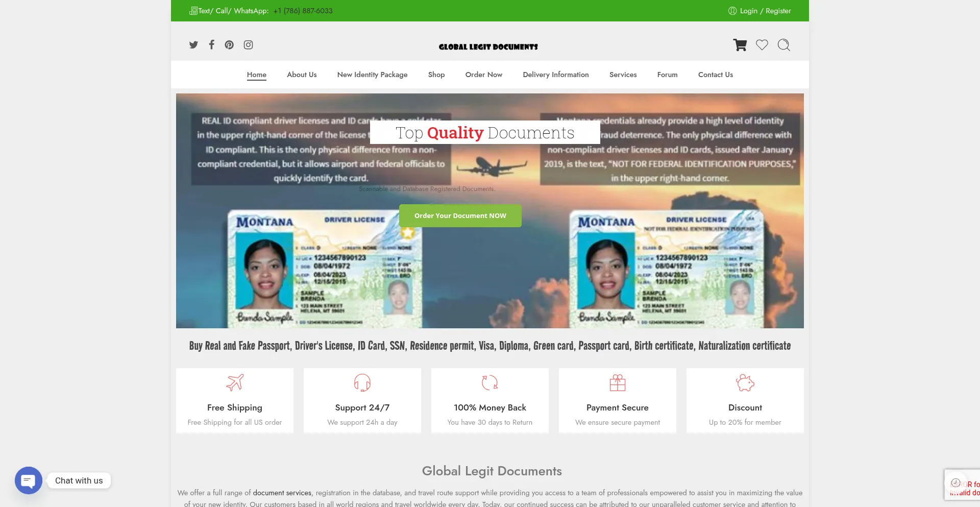Open the Shop menu item

436,75
